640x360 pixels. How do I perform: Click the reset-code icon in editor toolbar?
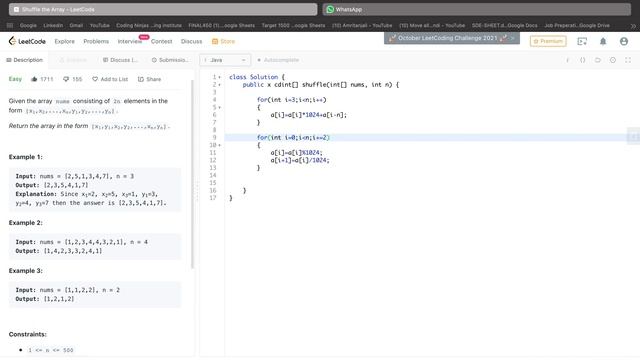pos(598,60)
